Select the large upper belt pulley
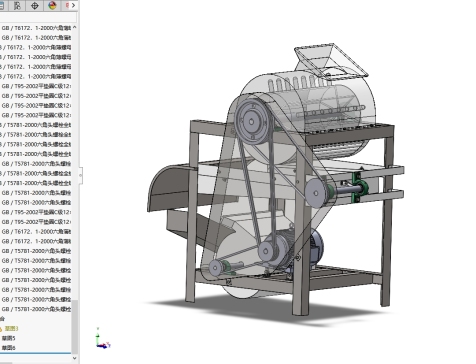 click(x=252, y=122)
